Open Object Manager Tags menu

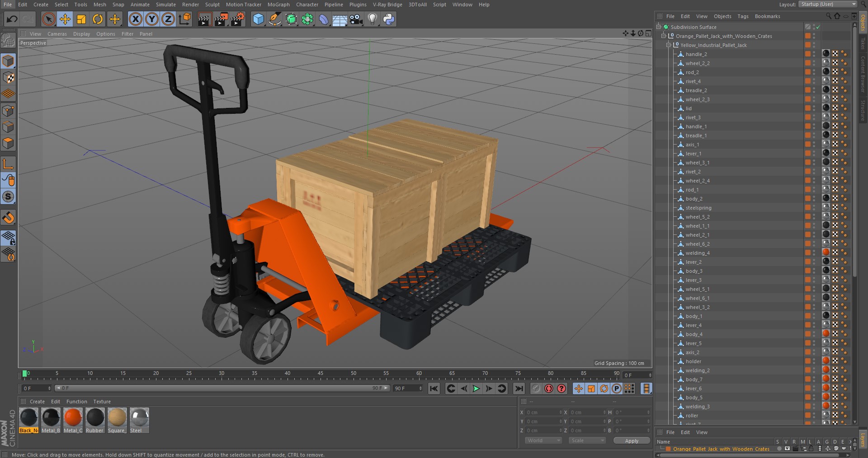click(743, 16)
